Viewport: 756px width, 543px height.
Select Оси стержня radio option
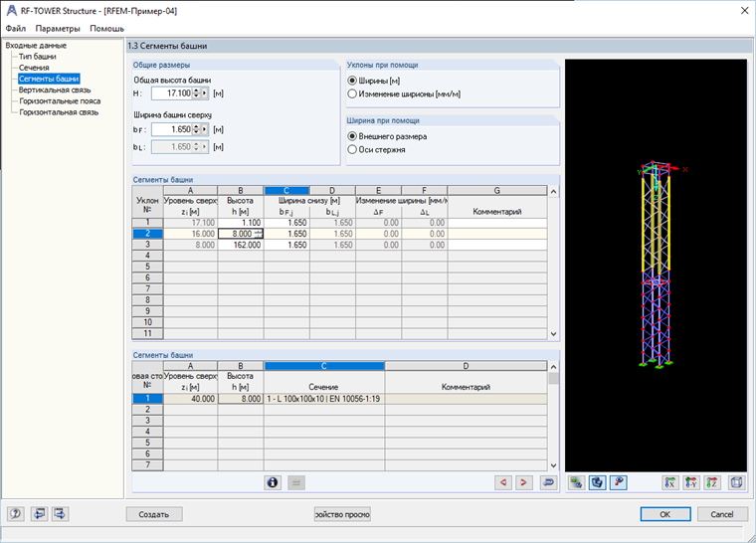tap(352, 150)
